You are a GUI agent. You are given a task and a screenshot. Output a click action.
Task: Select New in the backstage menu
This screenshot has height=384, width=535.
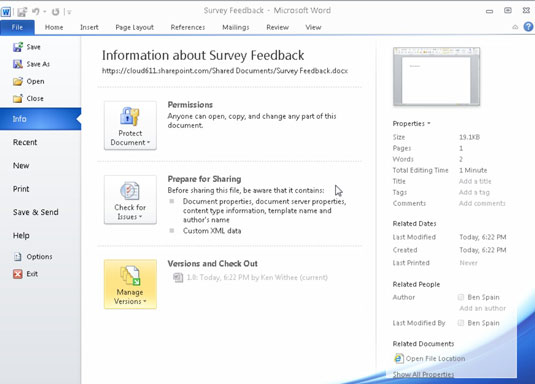coord(21,166)
